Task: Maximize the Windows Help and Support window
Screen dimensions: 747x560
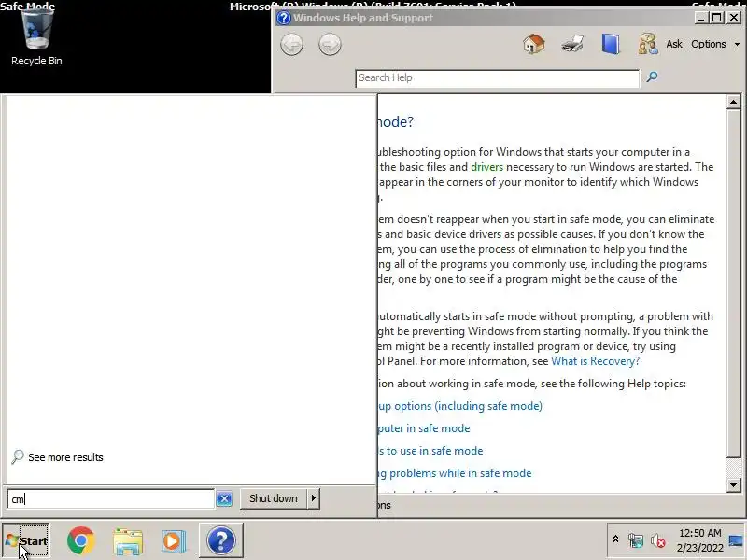Action: [x=716, y=18]
